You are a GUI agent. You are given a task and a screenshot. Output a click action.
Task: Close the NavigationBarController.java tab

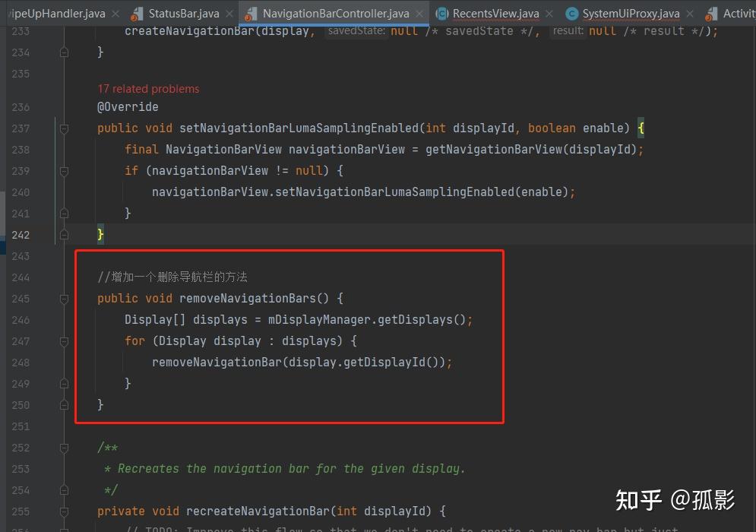click(419, 14)
